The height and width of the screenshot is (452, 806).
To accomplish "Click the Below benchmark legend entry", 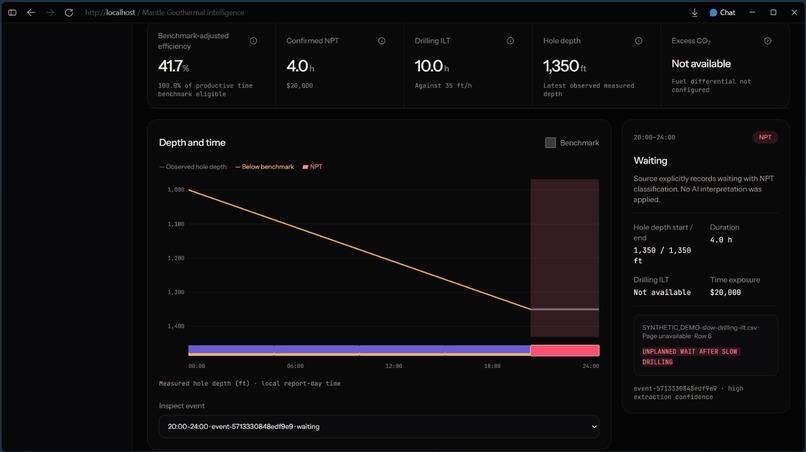I will click(x=265, y=167).
